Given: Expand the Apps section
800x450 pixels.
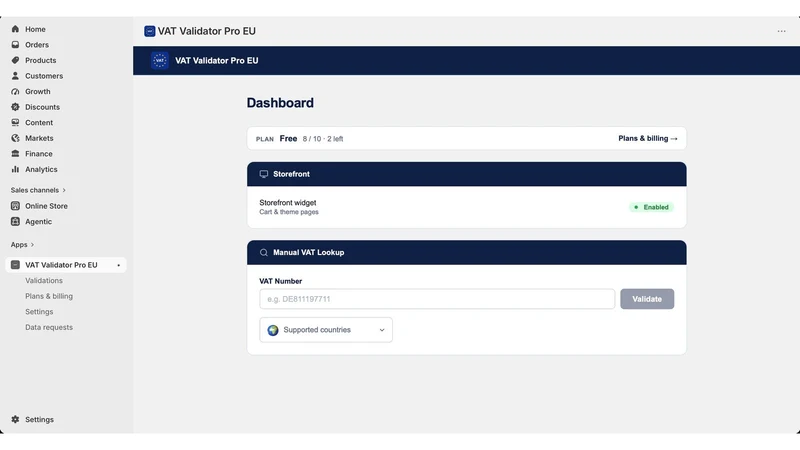Looking at the screenshot, I should pyautogui.click(x=22, y=245).
